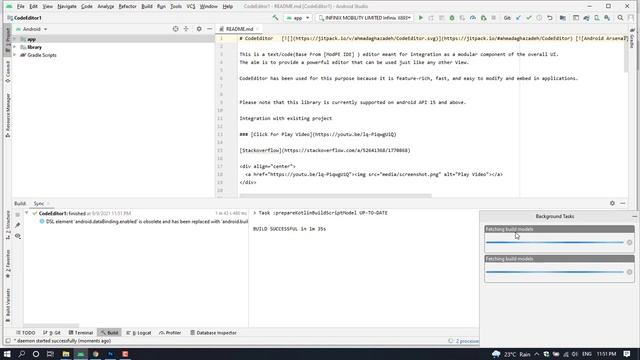Toggle the Resource Manager side panel

point(8,115)
